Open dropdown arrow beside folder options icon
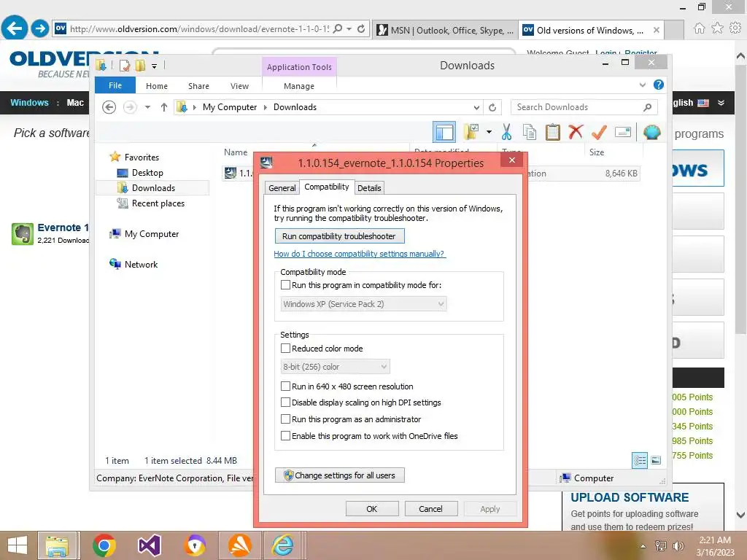 coord(489,132)
